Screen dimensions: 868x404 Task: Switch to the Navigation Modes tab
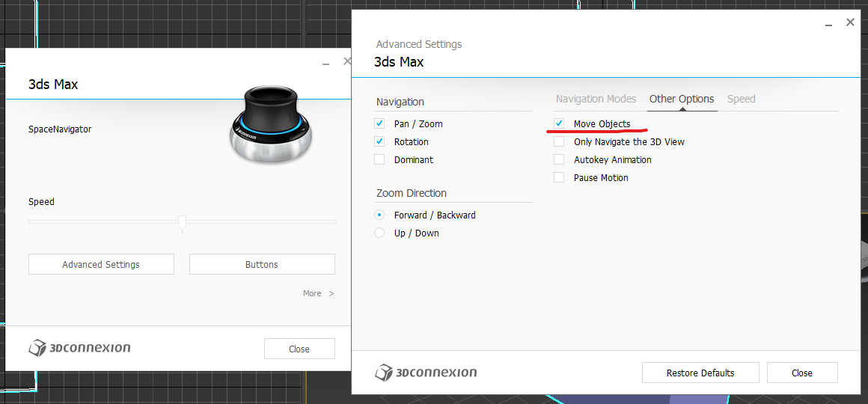click(596, 99)
